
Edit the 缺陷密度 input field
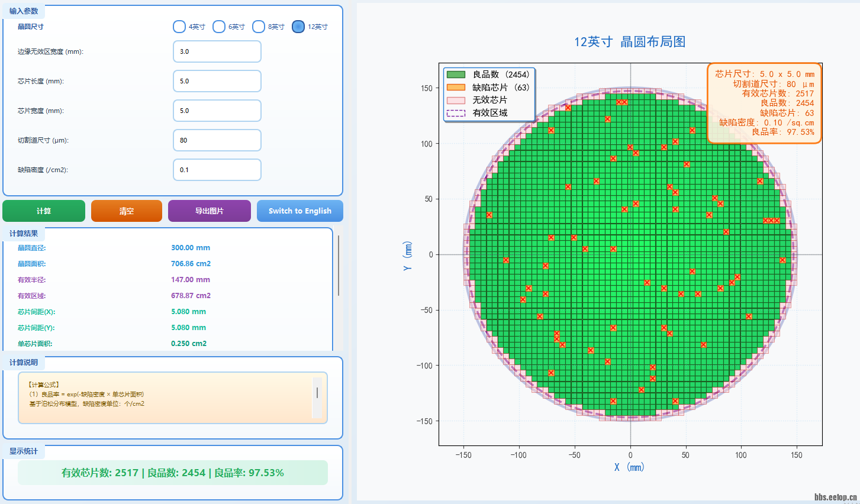pos(217,170)
